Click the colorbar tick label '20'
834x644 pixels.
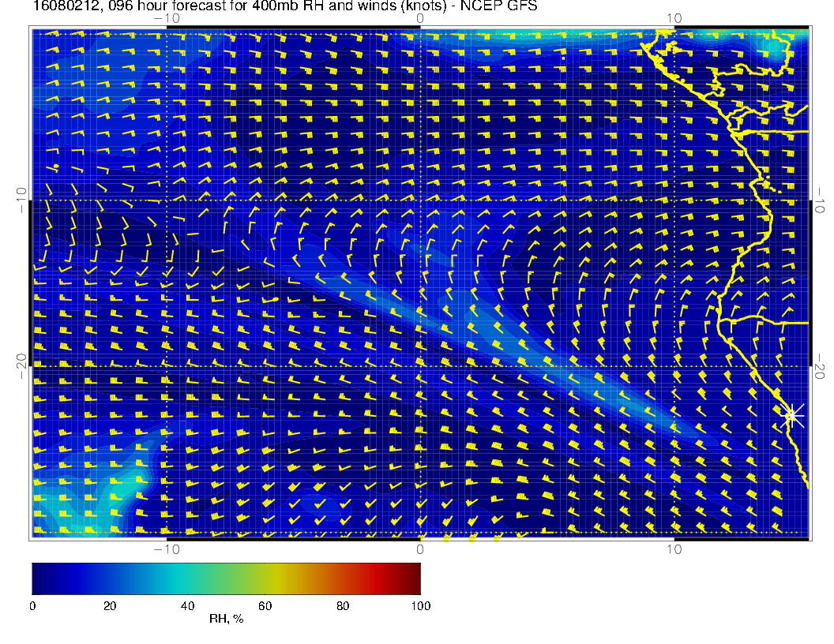point(110,606)
